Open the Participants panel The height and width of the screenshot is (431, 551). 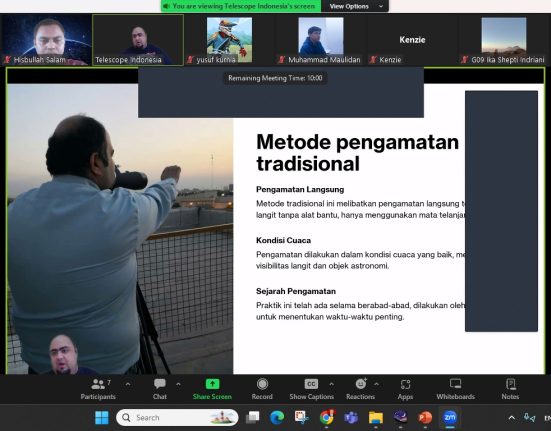pyautogui.click(x=98, y=389)
